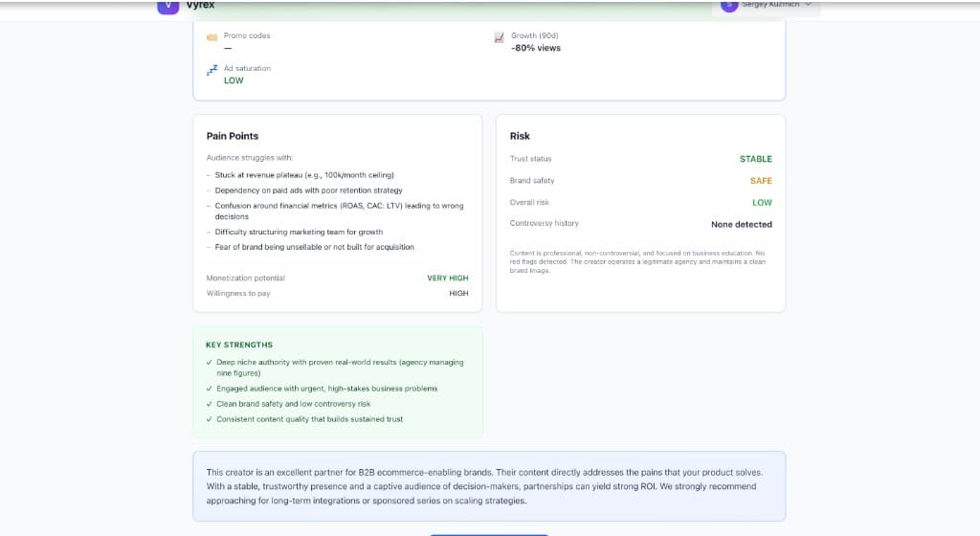Select the Trust status STABLE value
980x536 pixels.
click(756, 159)
